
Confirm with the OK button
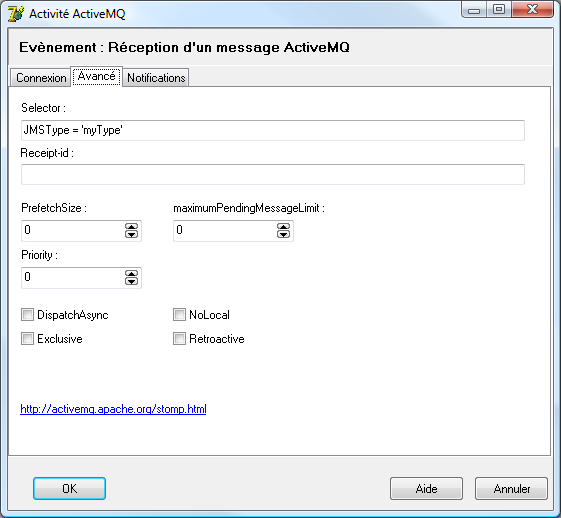coord(69,488)
